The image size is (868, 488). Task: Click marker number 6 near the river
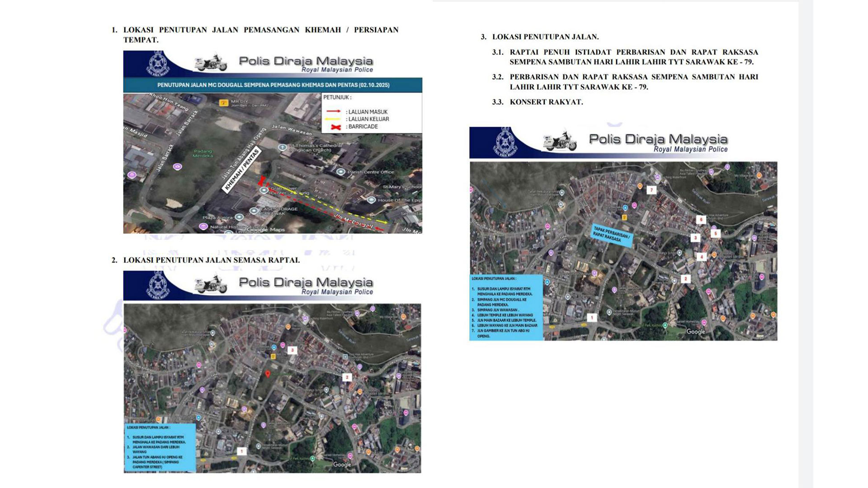point(701,220)
